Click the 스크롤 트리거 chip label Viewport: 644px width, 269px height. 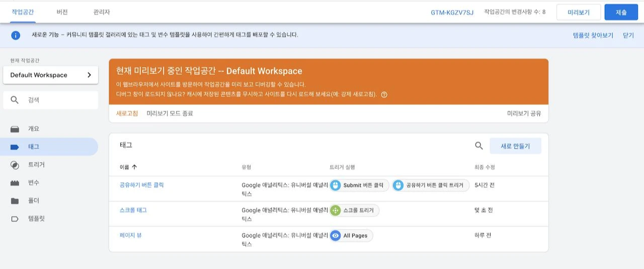point(358,211)
